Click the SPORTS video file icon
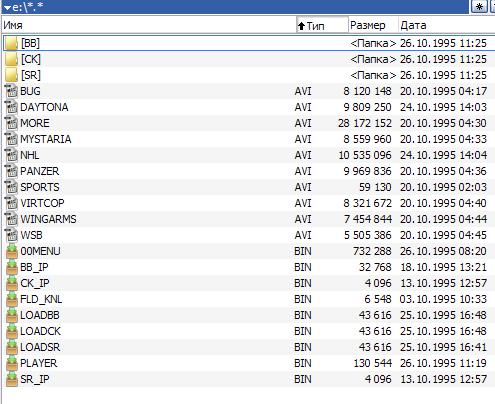This screenshot has height=404, width=495. pos(11,187)
